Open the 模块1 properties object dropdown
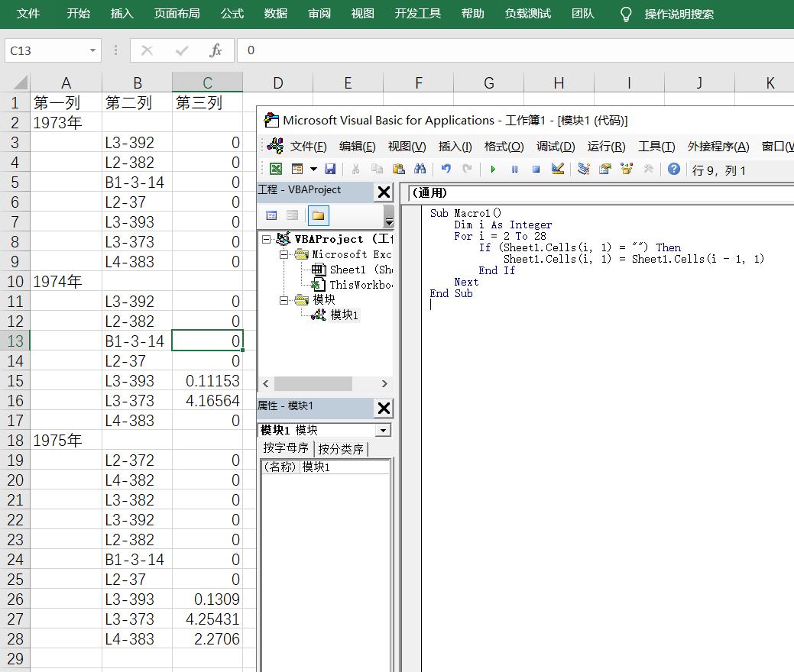The height and width of the screenshot is (672, 794). point(382,431)
